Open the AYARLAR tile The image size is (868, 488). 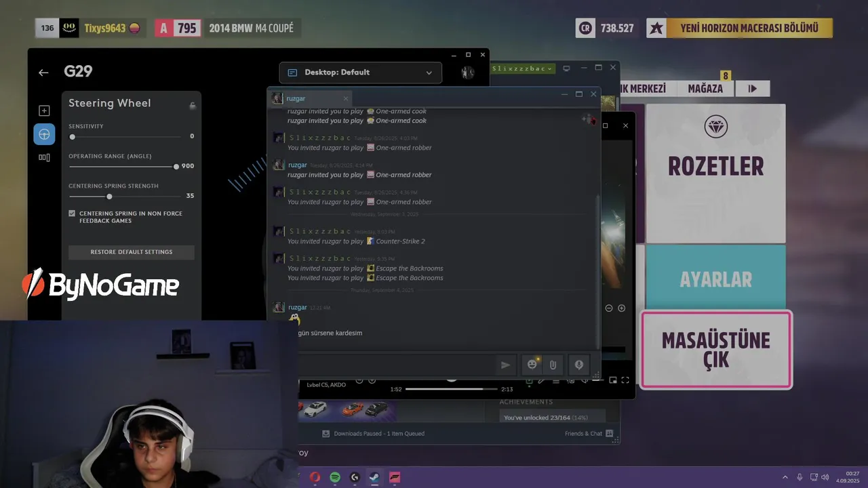coord(715,277)
